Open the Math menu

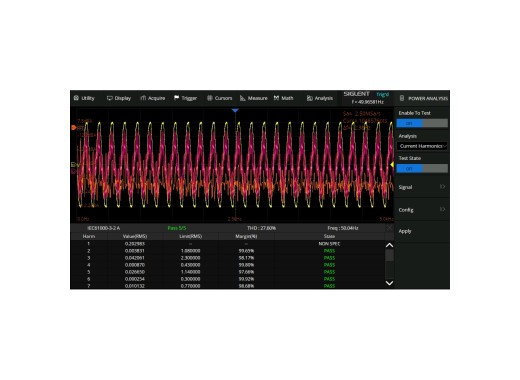pos(284,98)
